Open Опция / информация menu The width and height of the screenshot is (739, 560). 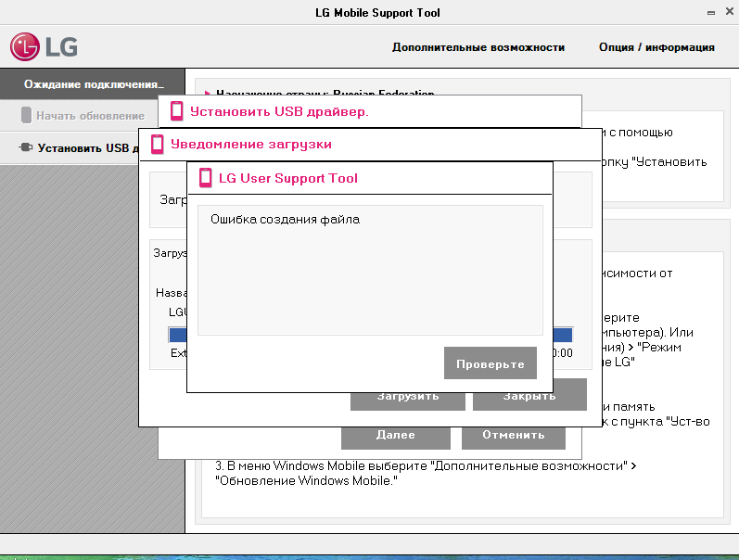(656, 47)
